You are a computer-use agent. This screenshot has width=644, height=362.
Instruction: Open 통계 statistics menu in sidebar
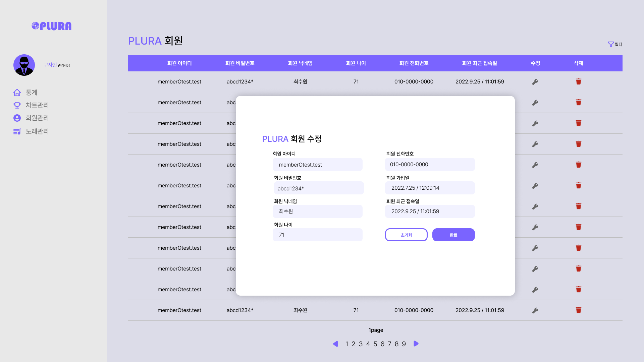pos(32,93)
